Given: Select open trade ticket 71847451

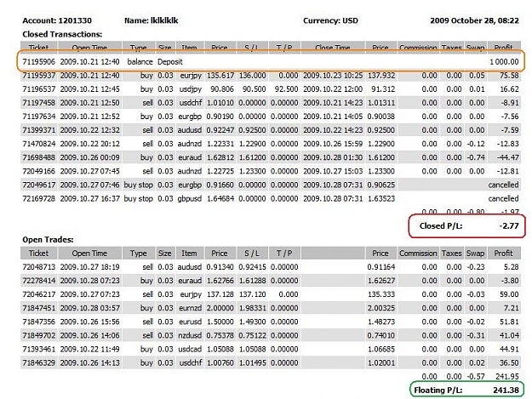Looking at the screenshot, I should (38, 308).
